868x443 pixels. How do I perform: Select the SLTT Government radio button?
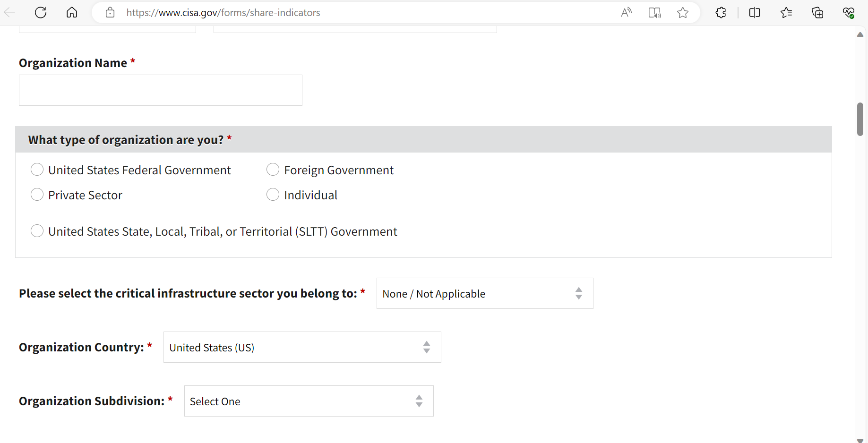pyautogui.click(x=37, y=231)
